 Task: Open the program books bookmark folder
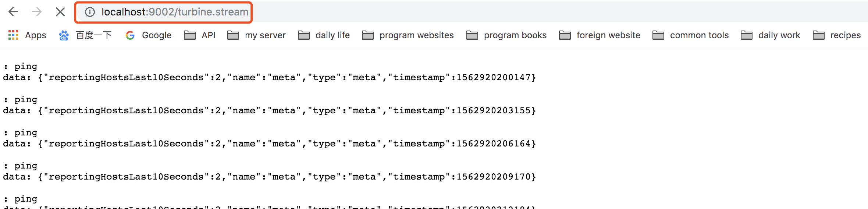click(x=506, y=35)
